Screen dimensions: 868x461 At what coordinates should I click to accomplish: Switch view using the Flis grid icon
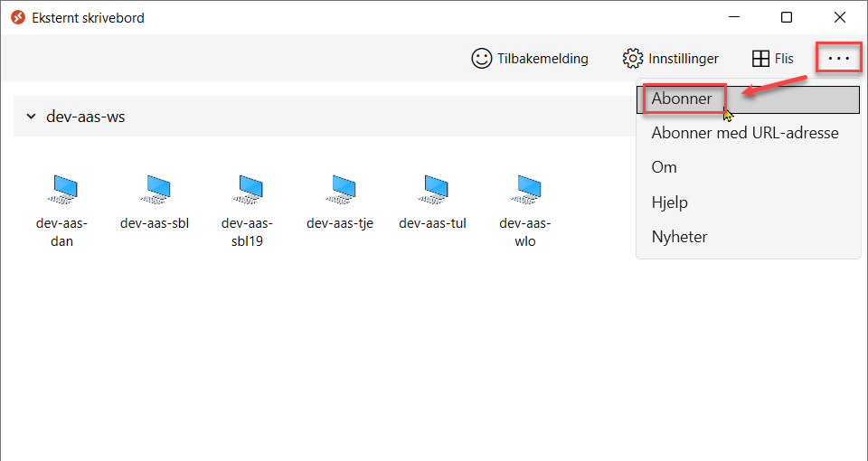pyautogui.click(x=761, y=59)
